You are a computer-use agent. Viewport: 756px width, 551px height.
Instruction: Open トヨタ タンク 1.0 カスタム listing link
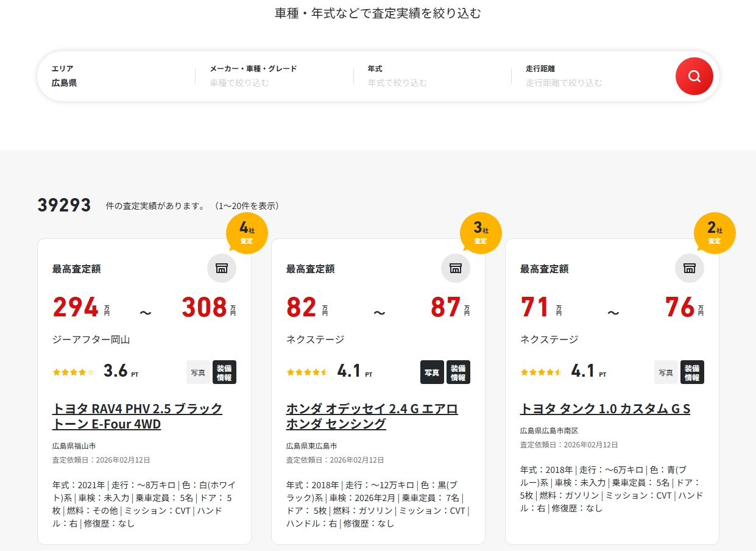[x=604, y=409]
